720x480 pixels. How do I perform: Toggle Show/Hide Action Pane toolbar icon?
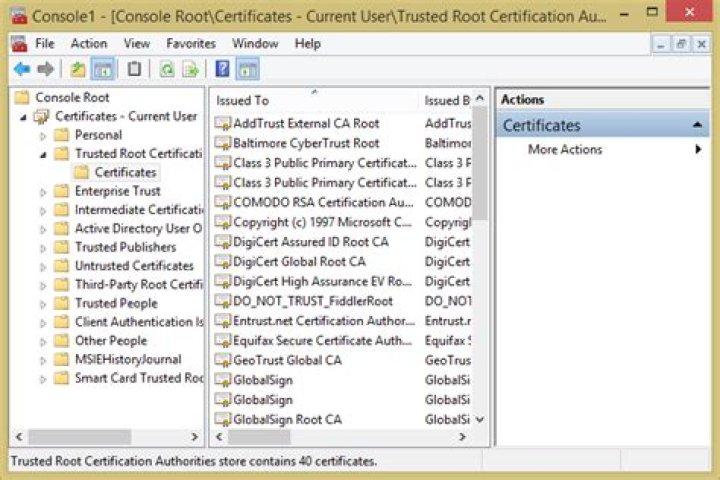(248, 69)
